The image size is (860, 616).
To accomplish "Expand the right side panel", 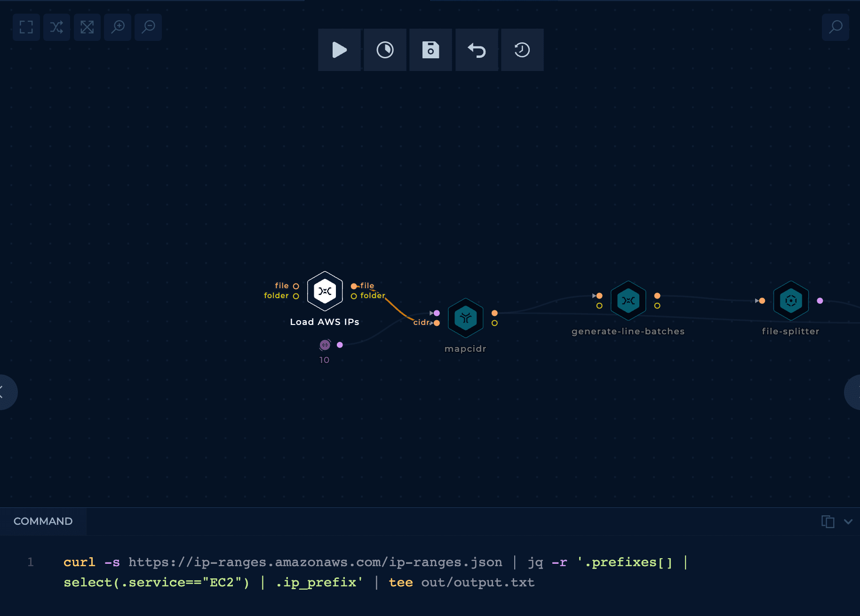I will click(853, 392).
